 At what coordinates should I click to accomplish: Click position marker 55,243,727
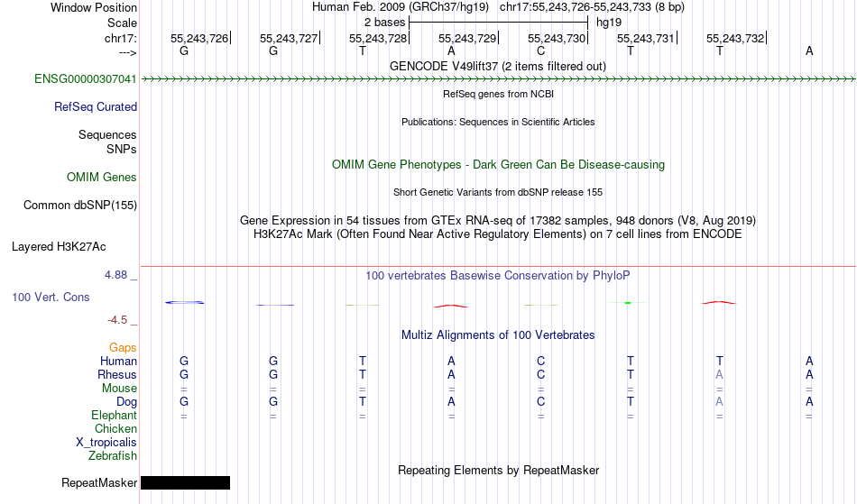(290, 38)
